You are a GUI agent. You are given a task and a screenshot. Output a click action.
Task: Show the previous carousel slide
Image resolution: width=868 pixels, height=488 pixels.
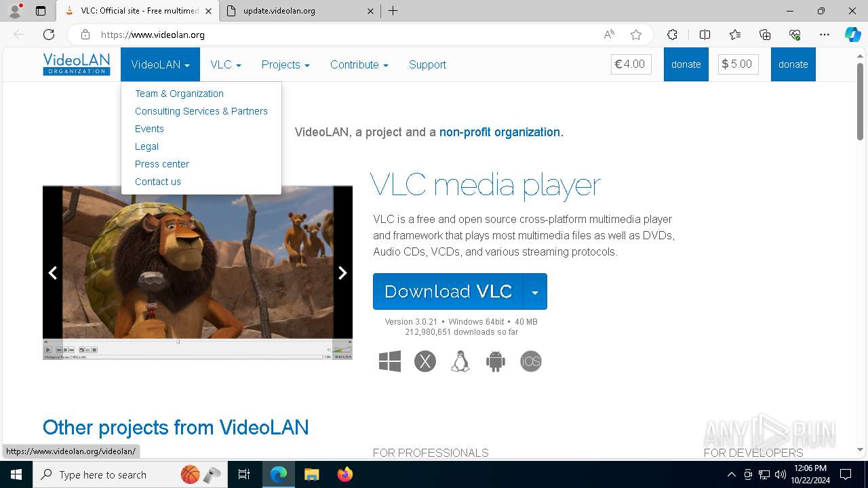point(52,272)
